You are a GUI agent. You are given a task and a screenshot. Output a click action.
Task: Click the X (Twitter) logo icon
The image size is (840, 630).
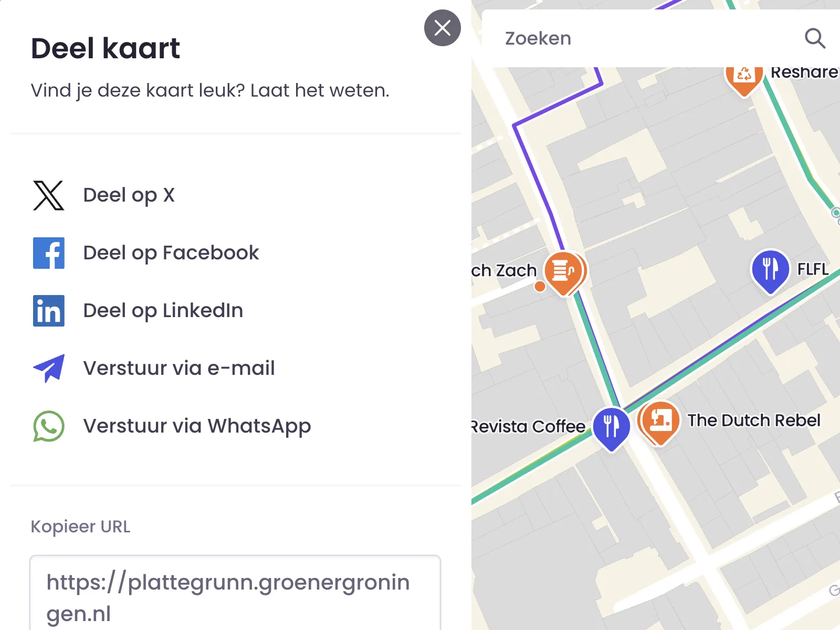click(48, 195)
